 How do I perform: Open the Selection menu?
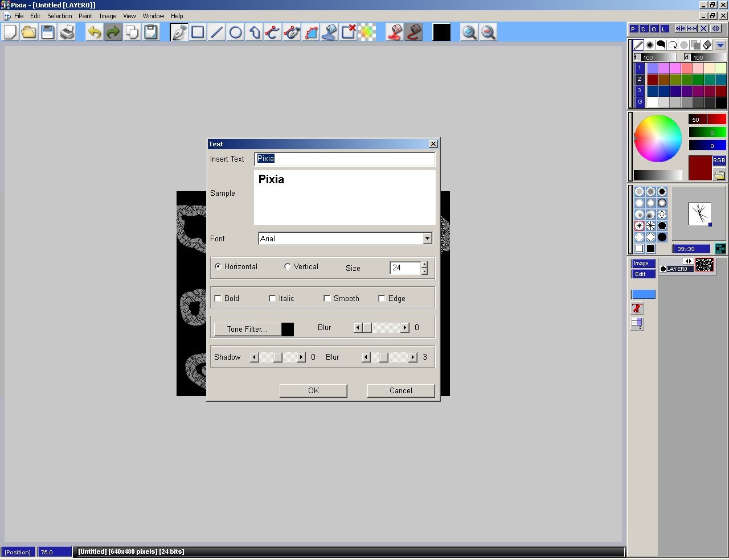60,16
